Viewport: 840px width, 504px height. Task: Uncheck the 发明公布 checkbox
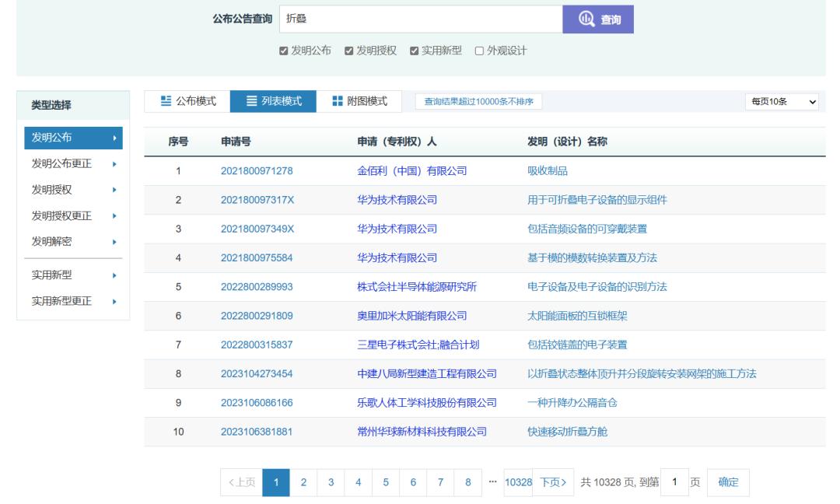coord(284,51)
